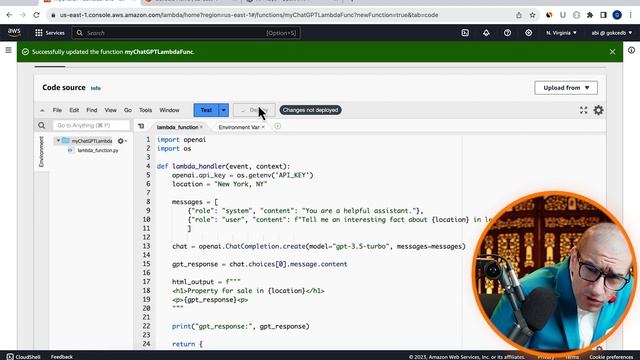Focus the AWS console Search field

click(186, 33)
